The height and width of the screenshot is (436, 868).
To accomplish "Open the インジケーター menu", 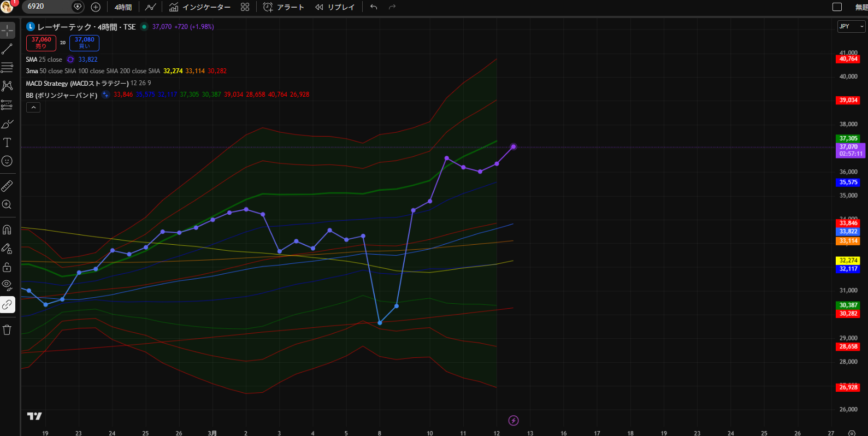I will tap(200, 7).
